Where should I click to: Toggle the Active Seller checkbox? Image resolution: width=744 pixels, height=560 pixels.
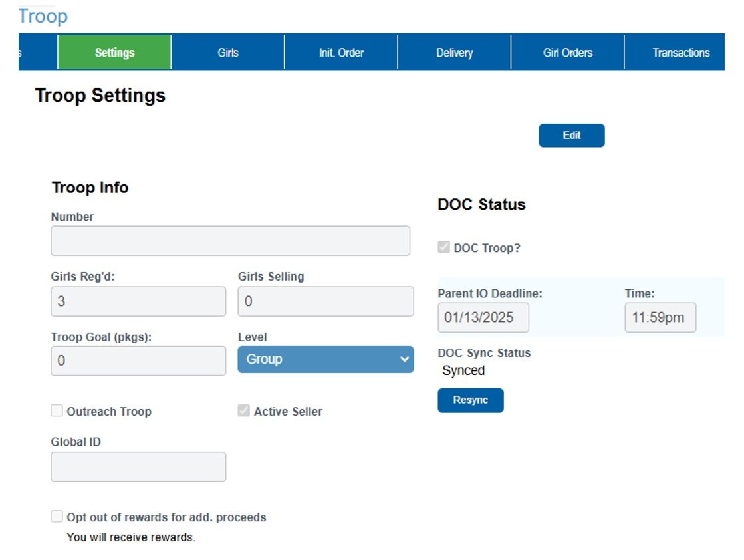click(x=244, y=411)
